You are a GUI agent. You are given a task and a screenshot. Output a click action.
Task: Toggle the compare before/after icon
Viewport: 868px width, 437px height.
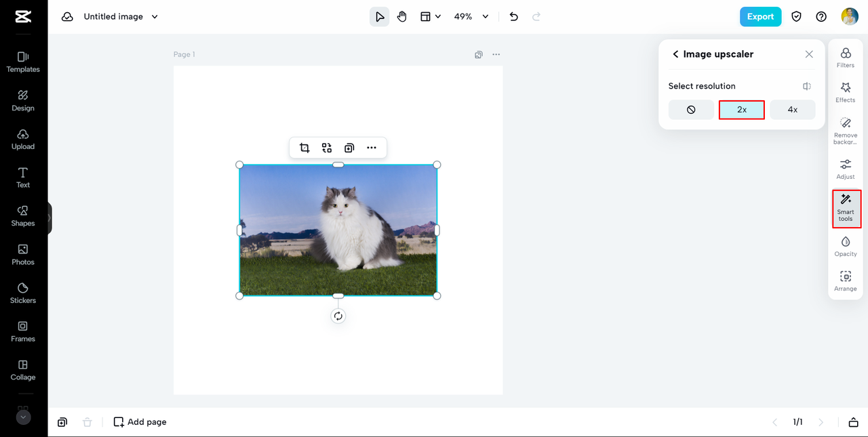coord(807,86)
